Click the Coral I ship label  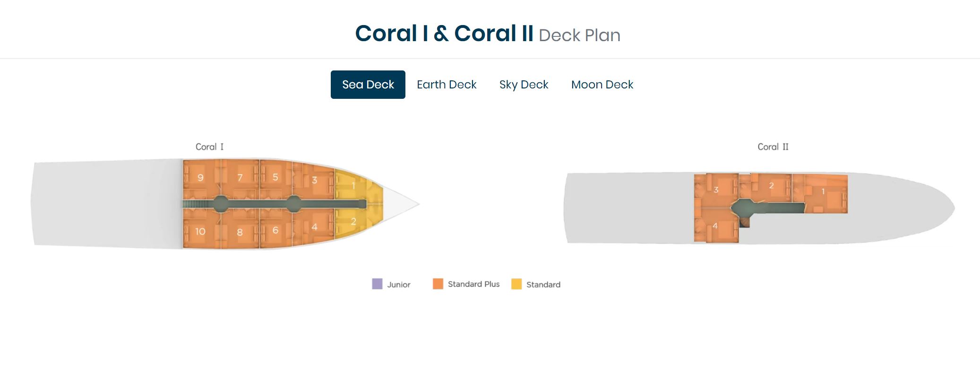pos(210,147)
